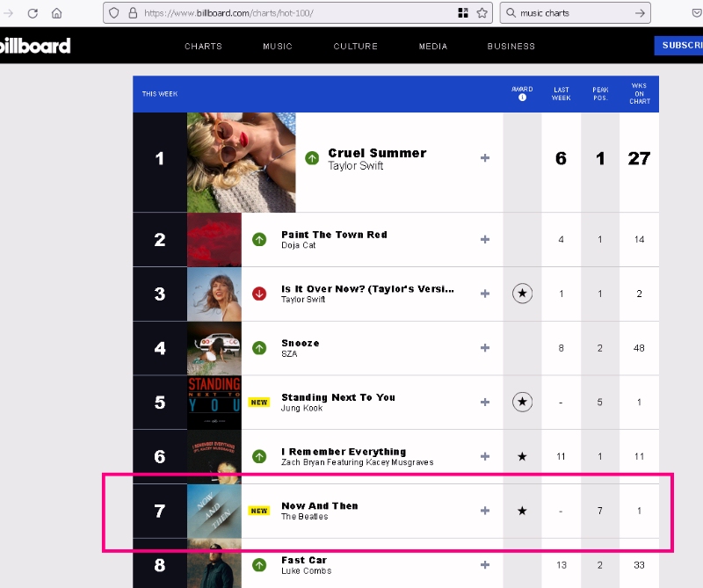Expand Fast Car plus icon

[x=485, y=564]
